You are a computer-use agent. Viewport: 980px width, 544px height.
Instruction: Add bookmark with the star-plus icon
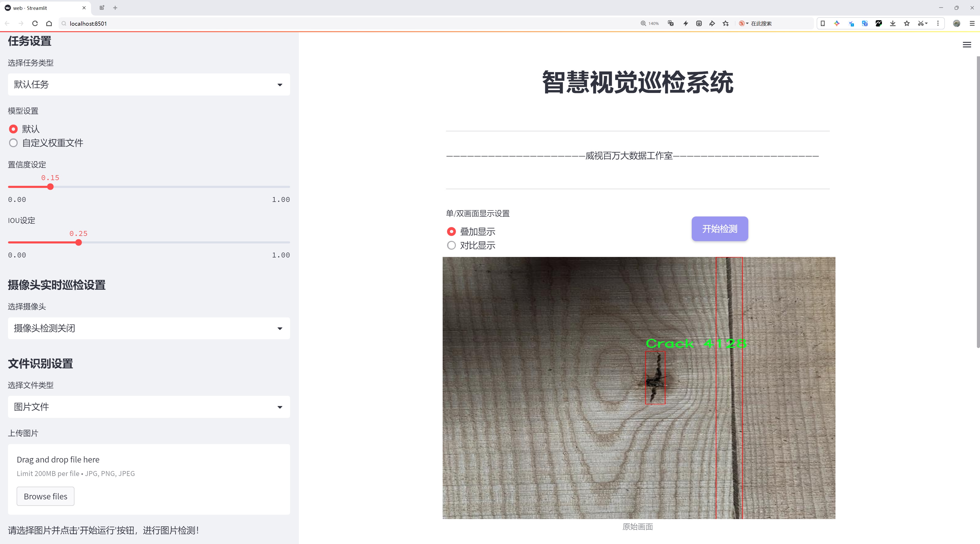726,24
